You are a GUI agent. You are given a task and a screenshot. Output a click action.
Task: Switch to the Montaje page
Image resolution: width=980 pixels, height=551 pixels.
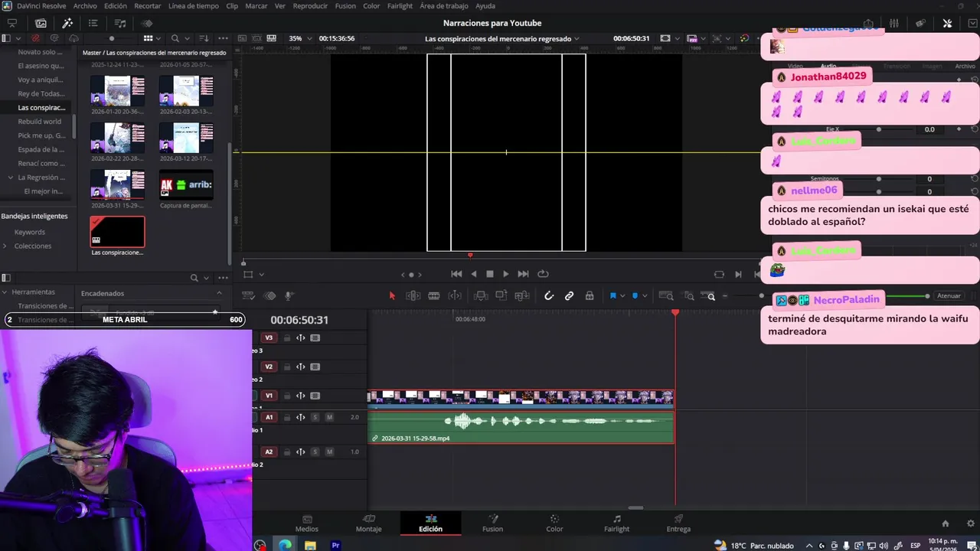(368, 523)
